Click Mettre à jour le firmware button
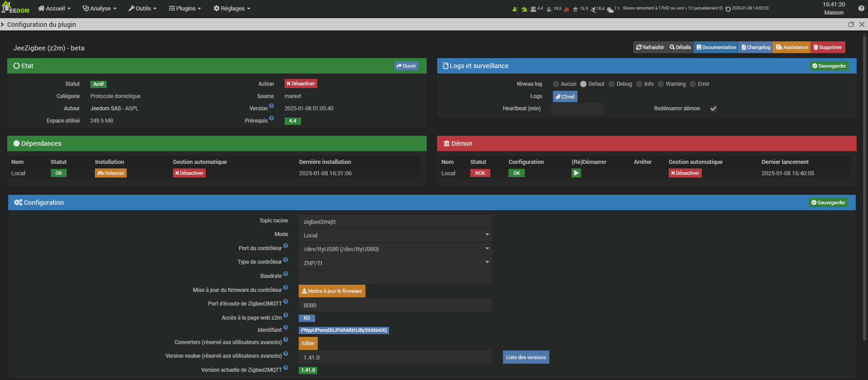The width and height of the screenshot is (868, 380). 332,291
